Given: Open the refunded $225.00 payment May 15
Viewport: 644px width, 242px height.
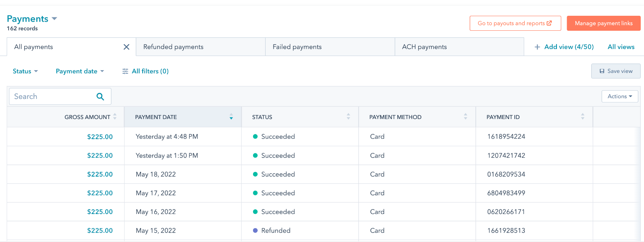Looking at the screenshot, I should point(100,231).
